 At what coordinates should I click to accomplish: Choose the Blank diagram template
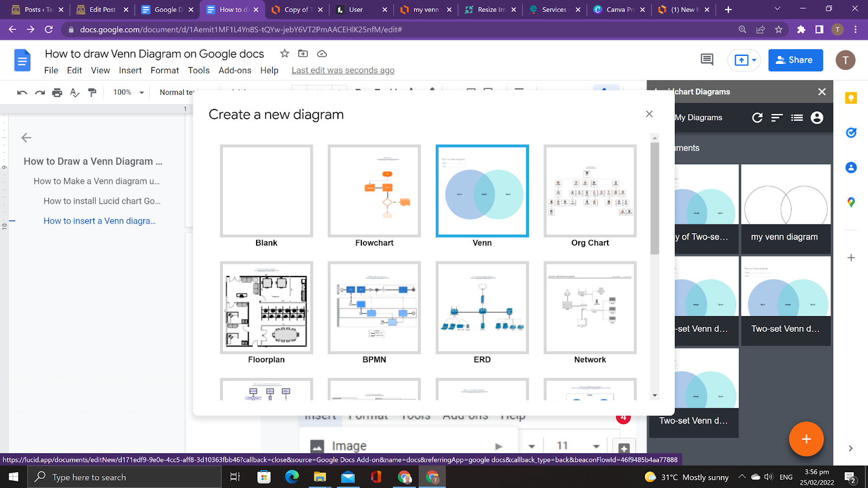click(266, 191)
